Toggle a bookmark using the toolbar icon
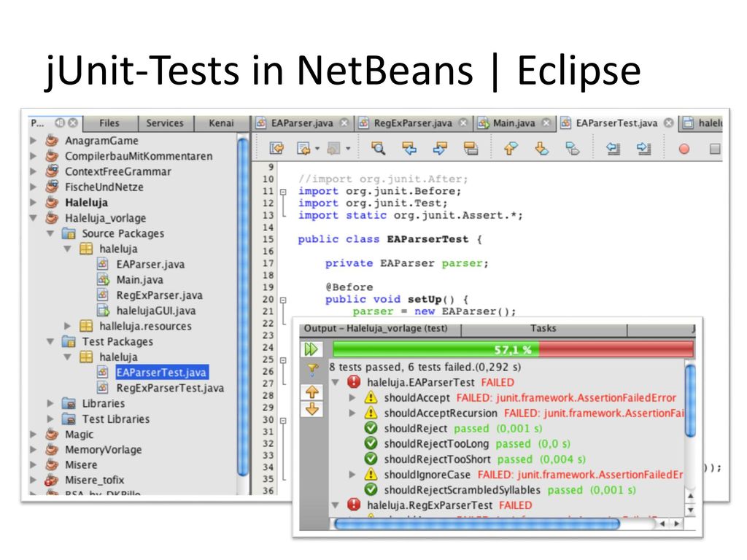This screenshot has height=560, width=747. 572,149
